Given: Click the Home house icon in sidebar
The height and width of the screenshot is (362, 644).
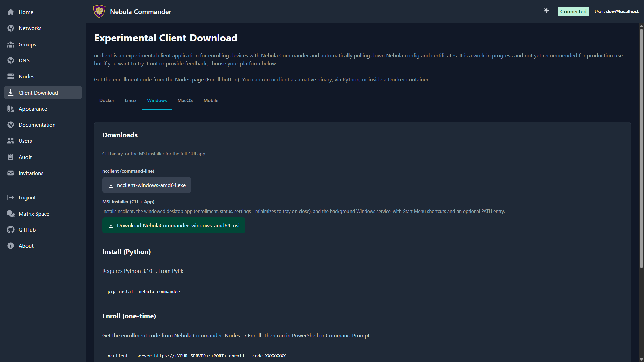Looking at the screenshot, I should (x=11, y=12).
